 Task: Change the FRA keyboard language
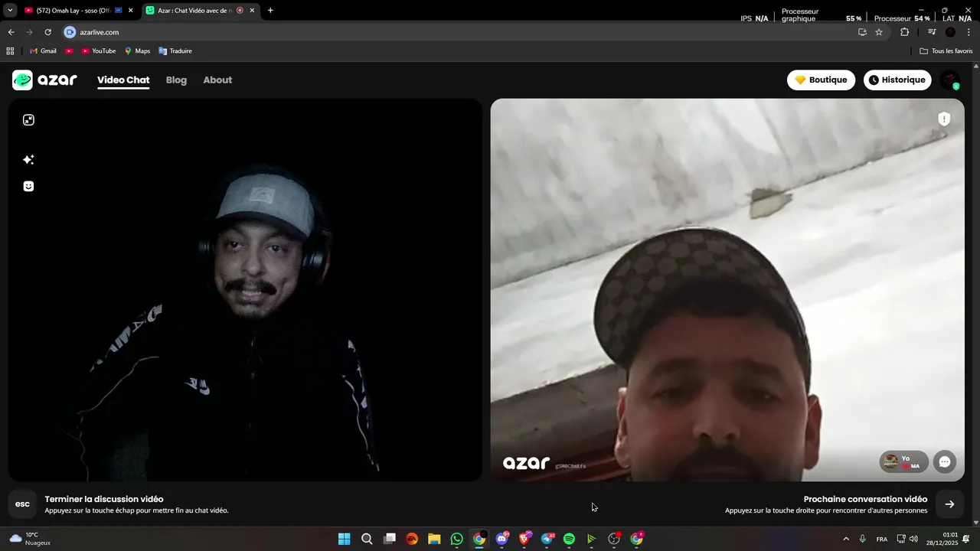point(882,539)
